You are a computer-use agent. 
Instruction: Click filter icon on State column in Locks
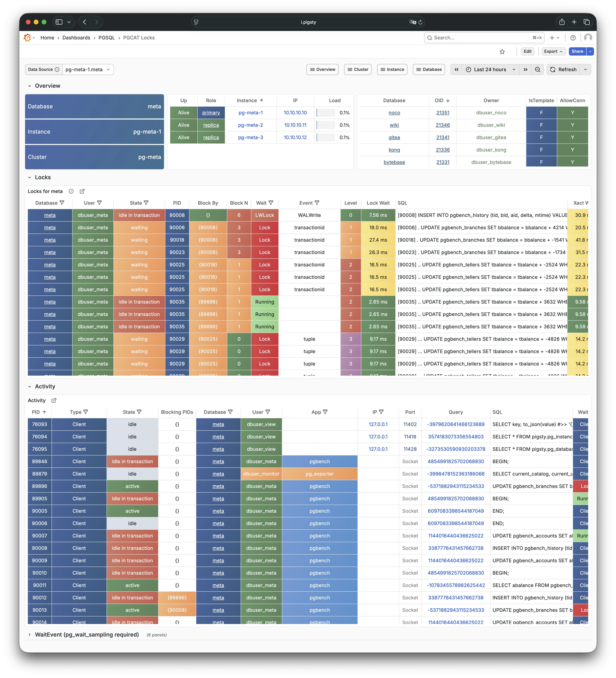click(146, 203)
